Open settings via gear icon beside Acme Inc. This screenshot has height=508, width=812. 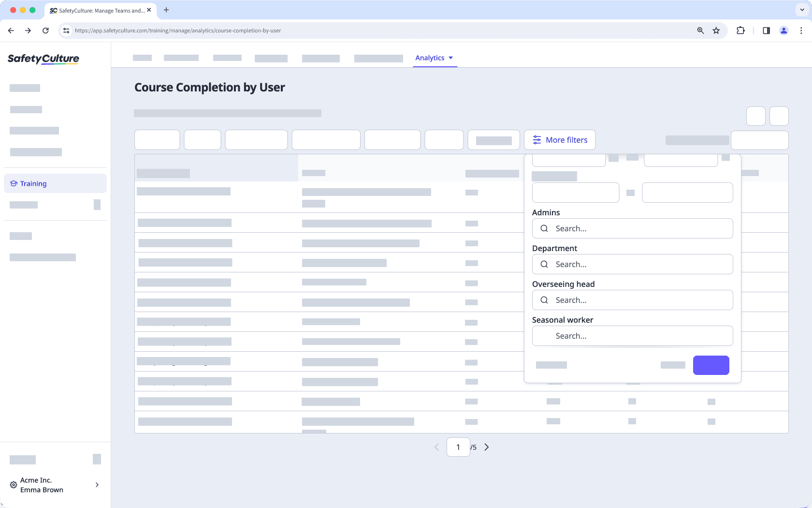(x=13, y=485)
